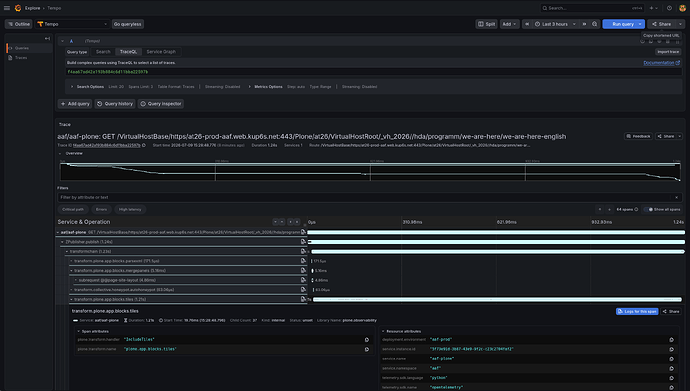Click Go queryless button
The height and width of the screenshot is (391, 690).
(x=128, y=24)
